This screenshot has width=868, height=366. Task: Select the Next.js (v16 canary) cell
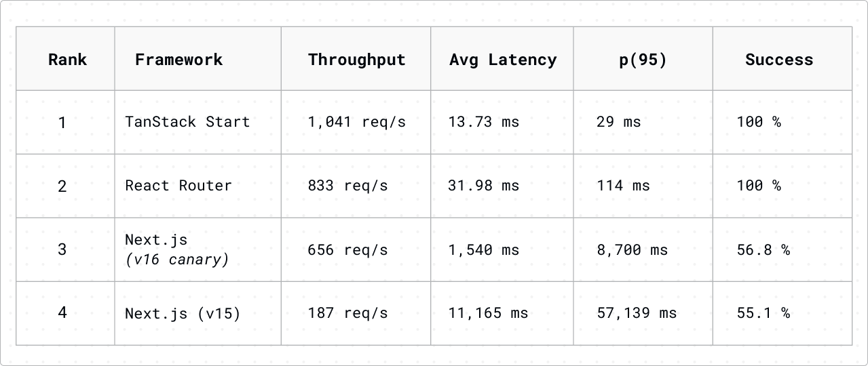(176, 249)
